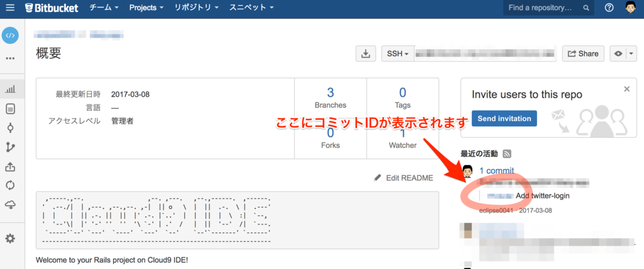Toggle watching with the eye icon
This screenshot has height=269, width=644.
coord(618,54)
